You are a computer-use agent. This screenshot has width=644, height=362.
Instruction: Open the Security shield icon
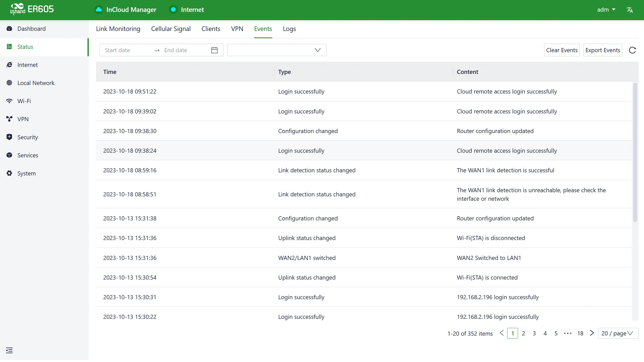click(9, 137)
